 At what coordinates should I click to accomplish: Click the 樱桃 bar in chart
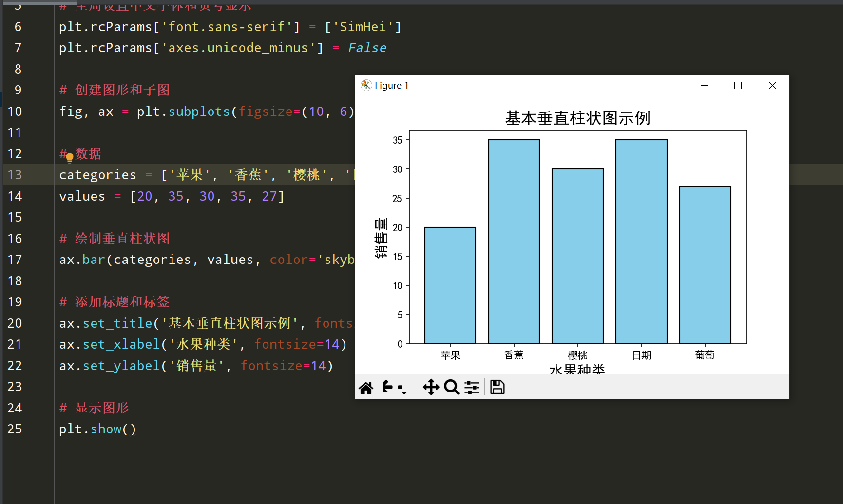click(x=577, y=256)
